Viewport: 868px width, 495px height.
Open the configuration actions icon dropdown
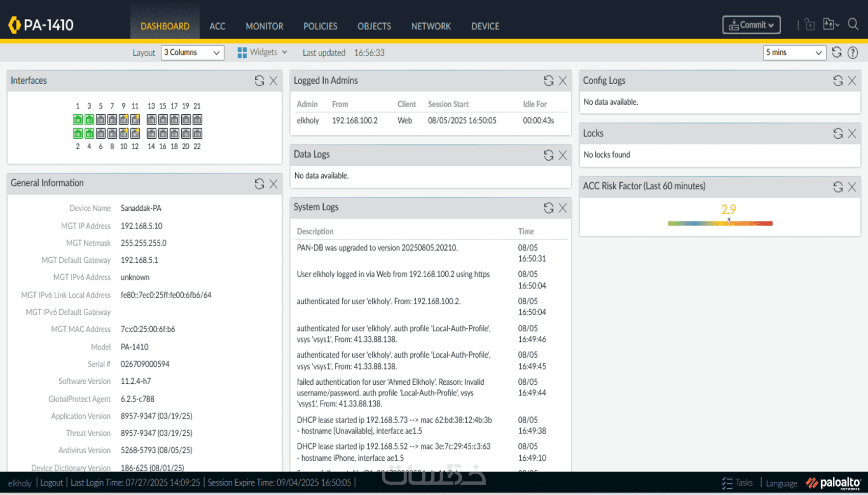pos(831,24)
